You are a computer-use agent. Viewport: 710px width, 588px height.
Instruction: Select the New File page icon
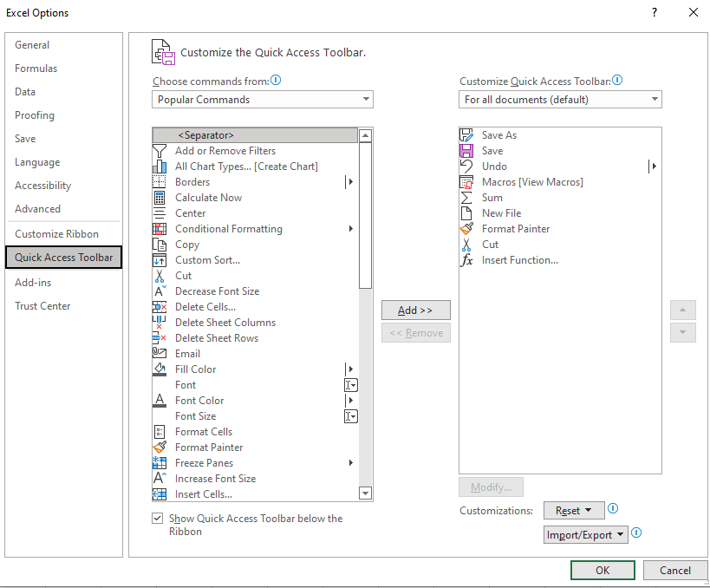(x=466, y=213)
